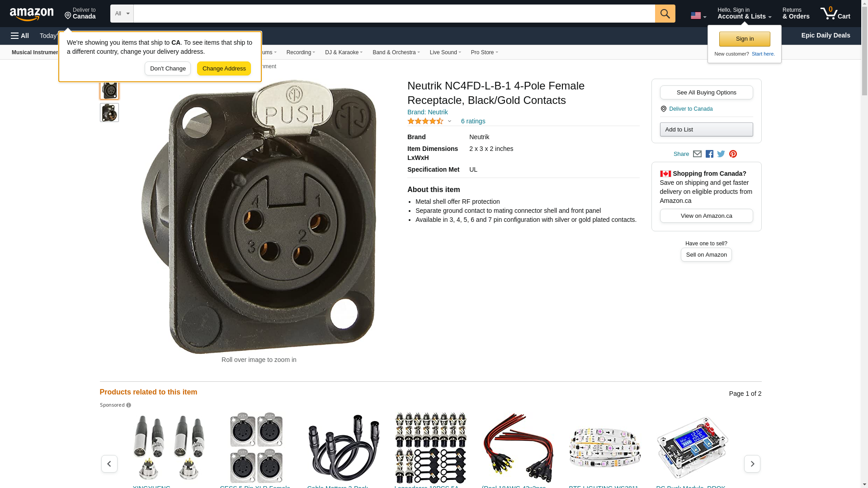
Task: Expand the star ratings breakdown arrow
Action: coord(449,121)
